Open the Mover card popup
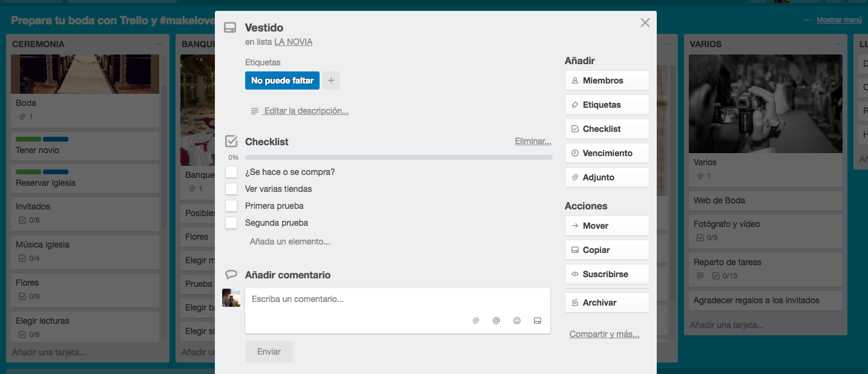This screenshot has height=374, width=868. [x=607, y=226]
